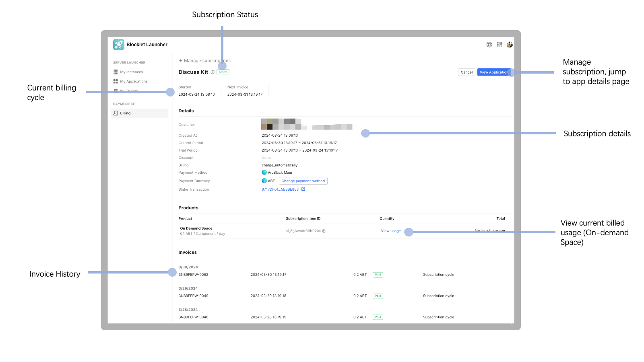The height and width of the screenshot is (362, 644).
Task: Open the language globe icon
Action: 489,45
